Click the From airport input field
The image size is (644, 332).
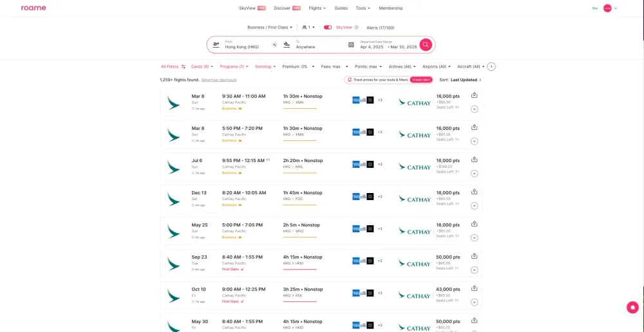245,46
